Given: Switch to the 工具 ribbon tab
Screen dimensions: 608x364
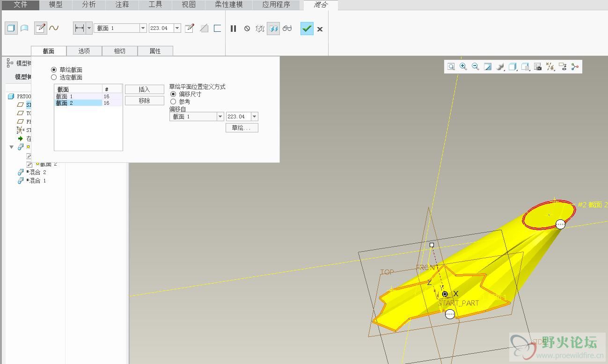Looking at the screenshot, I should (x=155, y=5).
